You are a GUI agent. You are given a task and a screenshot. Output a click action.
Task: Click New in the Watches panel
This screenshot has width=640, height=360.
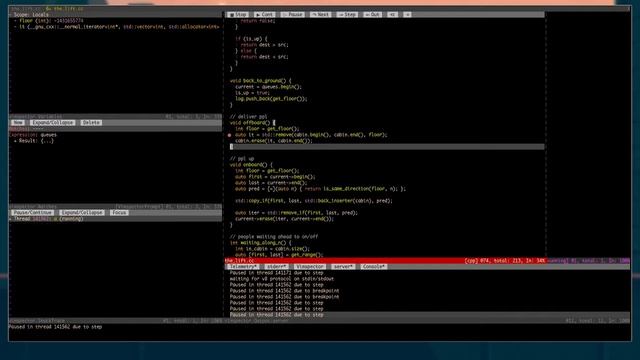18,122
